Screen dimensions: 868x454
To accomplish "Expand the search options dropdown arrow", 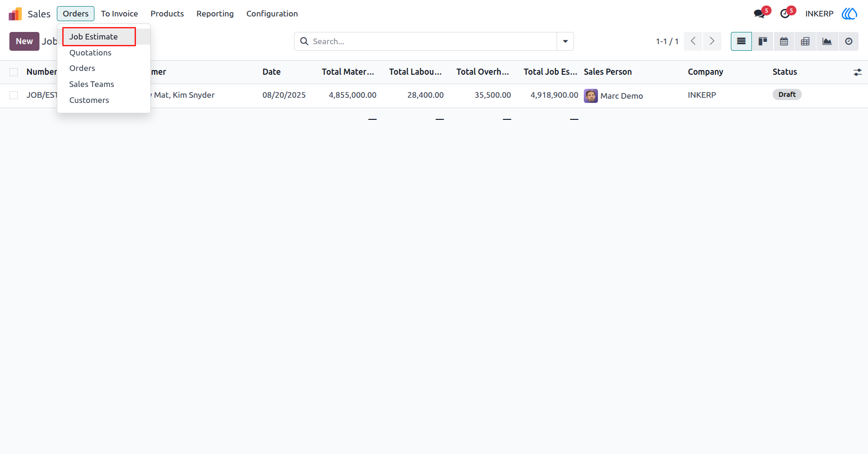I will click(566, 41).
